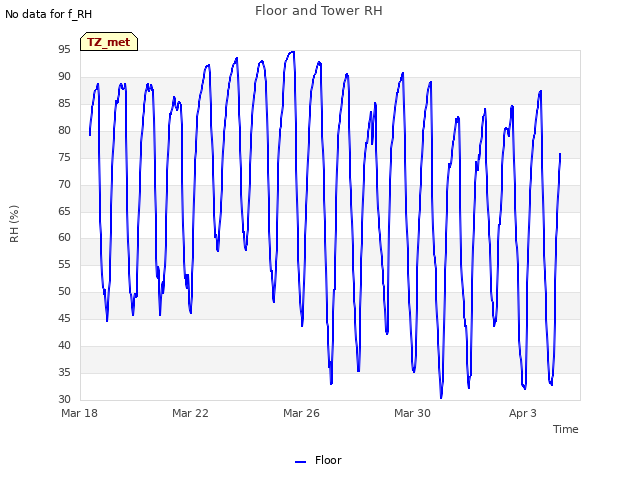
Task: Click the 85 y-axis tick label
Action: pyautogui.click(x=64, y=103)
